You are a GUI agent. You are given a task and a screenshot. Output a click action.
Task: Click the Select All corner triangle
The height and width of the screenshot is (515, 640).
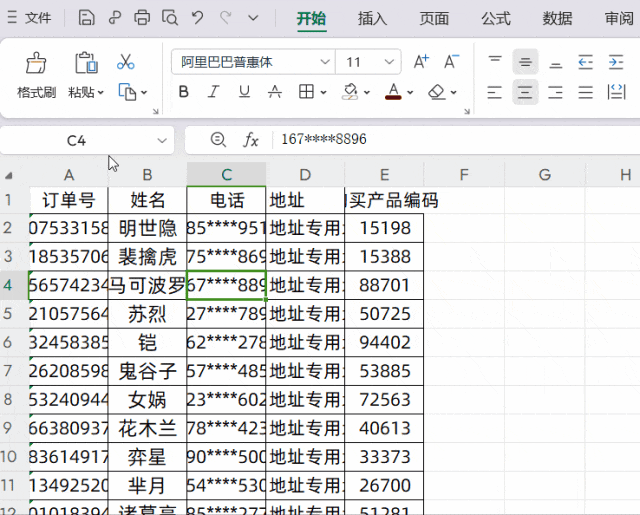click(x=9, y=176)
